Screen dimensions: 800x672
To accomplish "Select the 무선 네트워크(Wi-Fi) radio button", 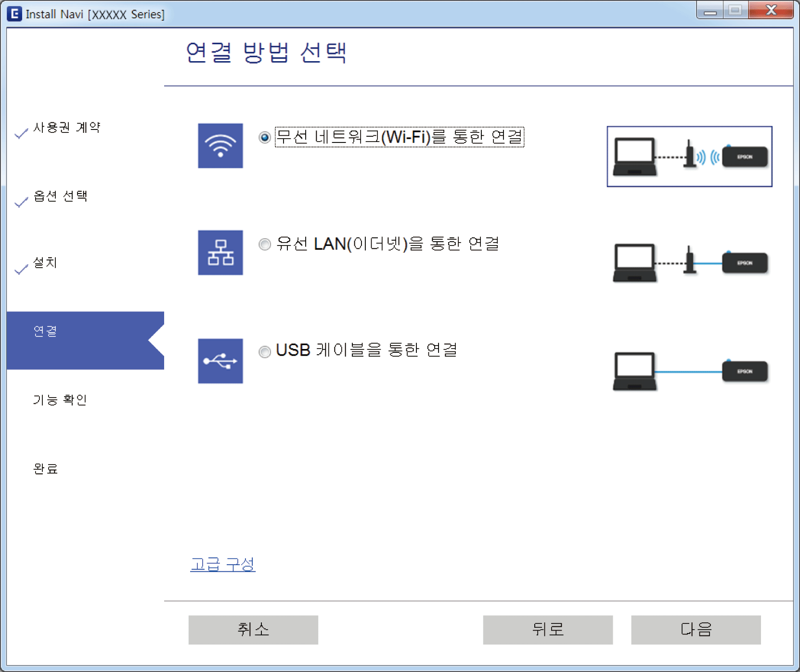I will click(264, 138).
